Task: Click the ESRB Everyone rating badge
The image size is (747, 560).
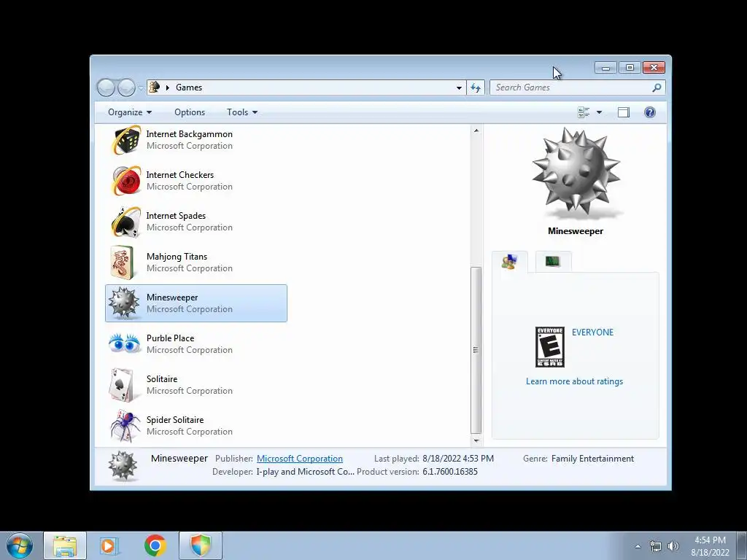Action: [550, 347]
